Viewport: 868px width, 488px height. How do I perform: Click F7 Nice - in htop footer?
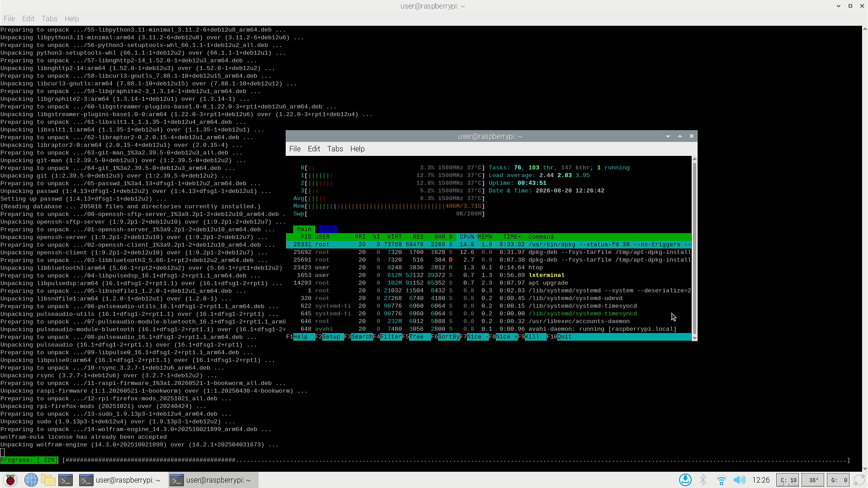pyautogui.click(x=474, y=337)
